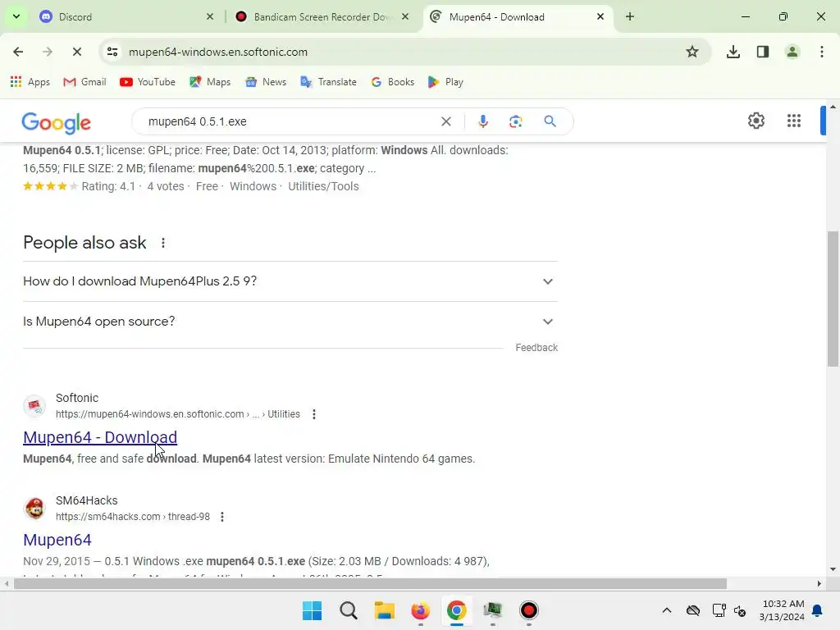Image resolution: width=840 pixels, height=630 pixels.
Task: Expand 'How do I download Mupen64Plus 2.5 9?'
Action: (x=290, y=281)
